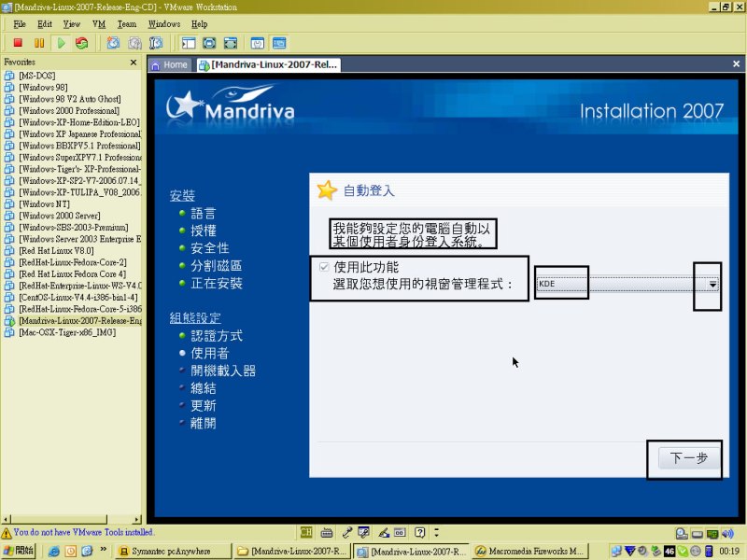Select [Windows 98] in Favorites
Viewport: 747px width, 560px height.
pos(43,87)
